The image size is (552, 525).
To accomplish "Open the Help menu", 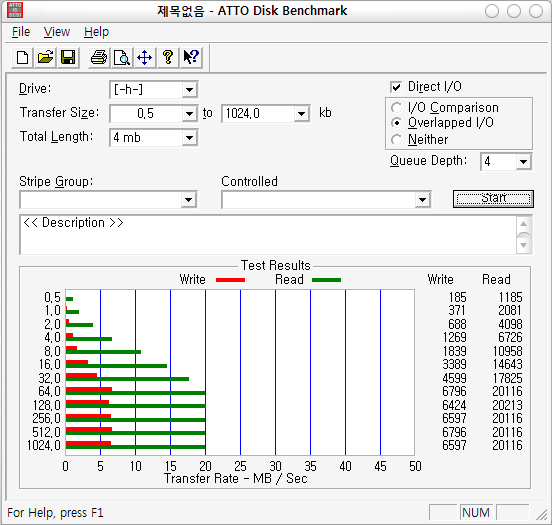I will tap(96, 32).
